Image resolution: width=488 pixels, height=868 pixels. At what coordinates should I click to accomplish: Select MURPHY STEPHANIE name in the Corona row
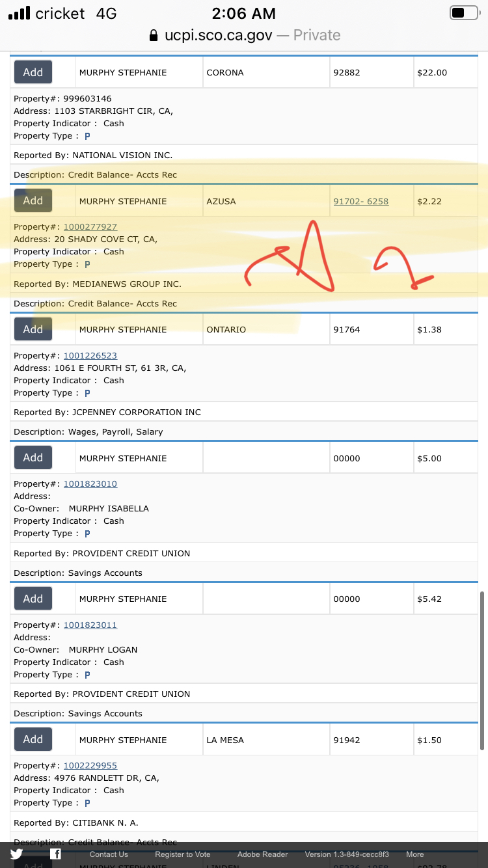(123, 73)
